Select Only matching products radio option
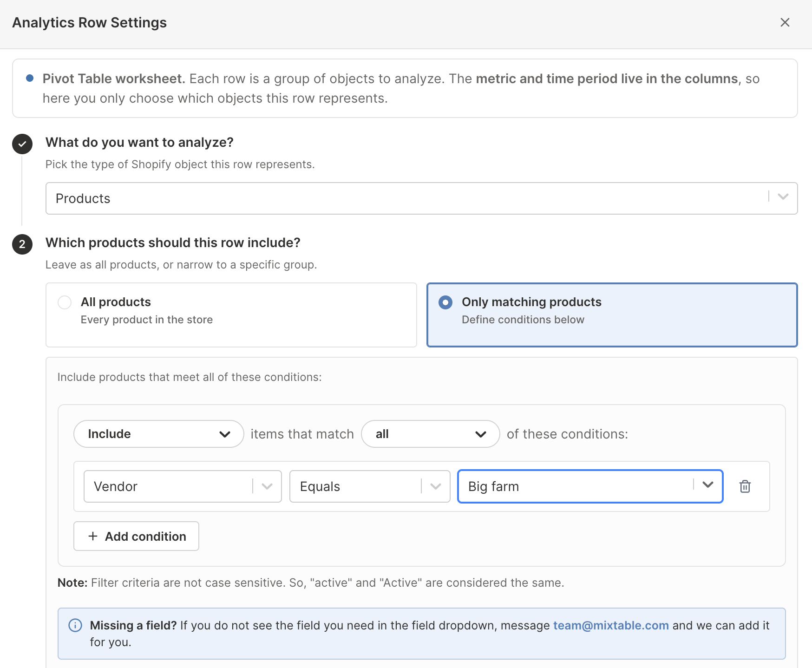Image resolution: width=812 pixels, height=668 pixels. 445,302
